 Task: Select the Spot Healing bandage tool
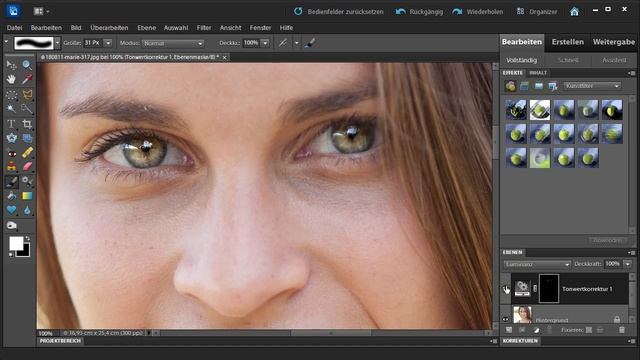tap(27, 153)
